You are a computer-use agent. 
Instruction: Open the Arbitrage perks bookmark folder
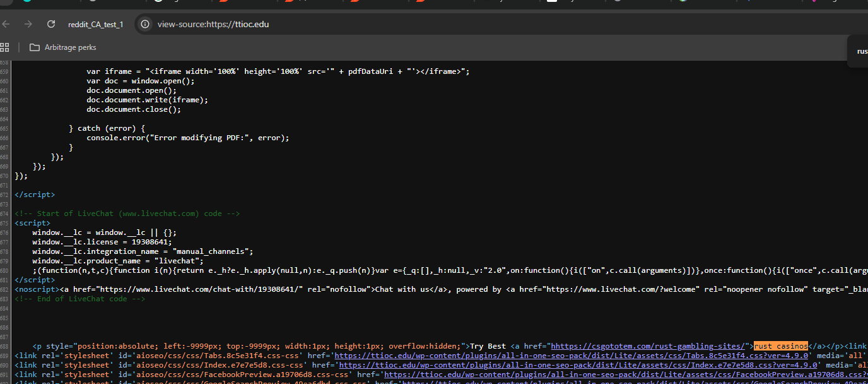click(63, 47)
